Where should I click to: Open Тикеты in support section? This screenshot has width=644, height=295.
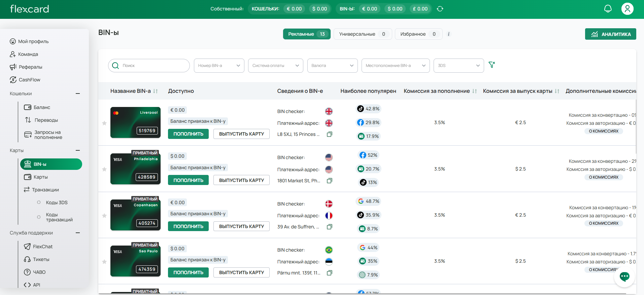click(37, 259)
